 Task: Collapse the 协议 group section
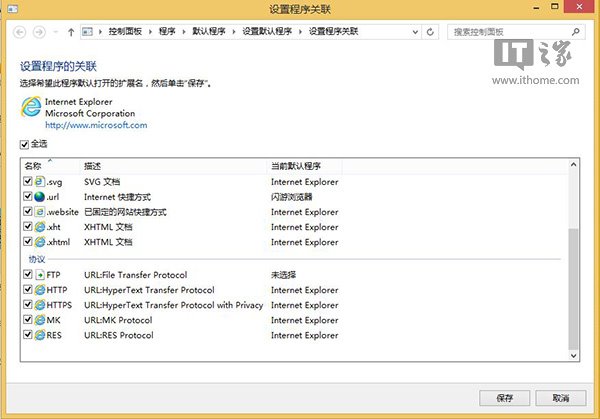[34, 260]
